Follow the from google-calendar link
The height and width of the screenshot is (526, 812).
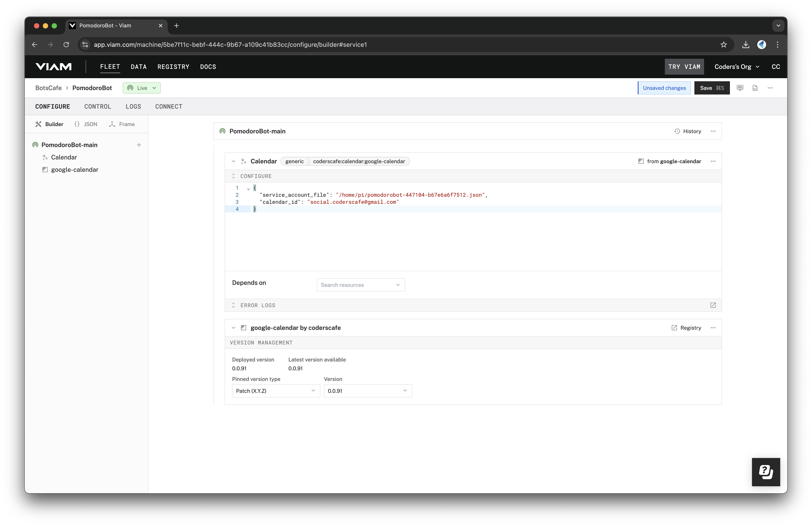point(669,161)
